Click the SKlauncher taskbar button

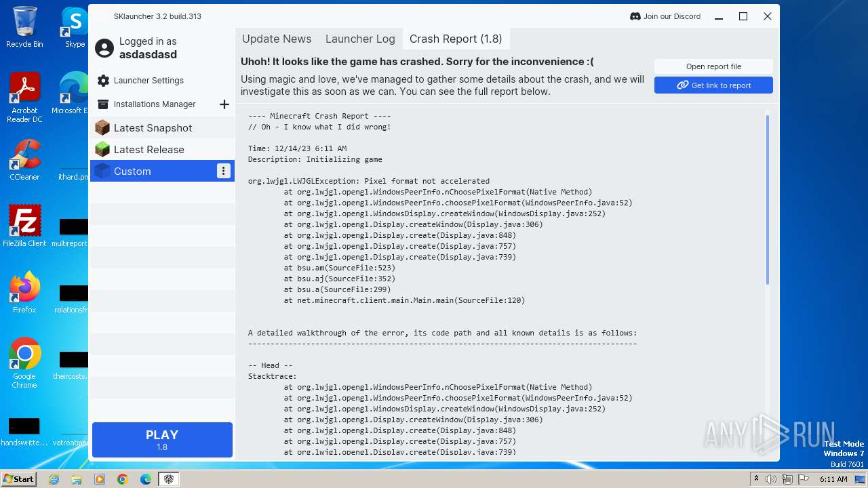click(x=169, y=479)
